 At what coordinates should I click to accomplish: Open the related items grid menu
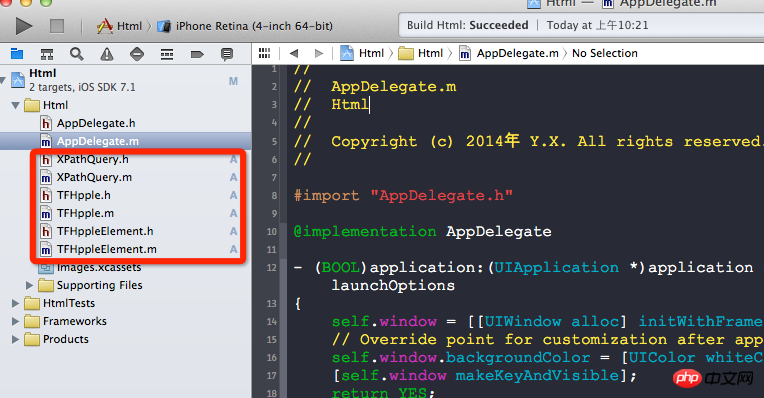(x=265, y=53)
